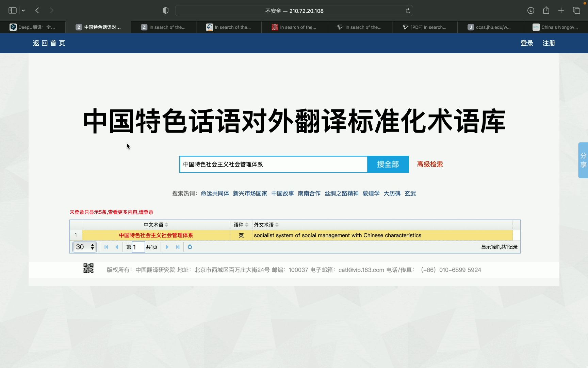
Task: Switch to the Z 'In search of the' tab
Action: (x=163, y=27)
